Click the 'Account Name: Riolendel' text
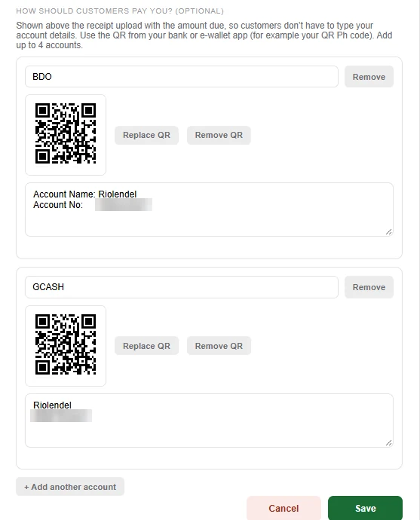Image resolution: width=420 pixels, height=520 pixels. click(85, 194)
